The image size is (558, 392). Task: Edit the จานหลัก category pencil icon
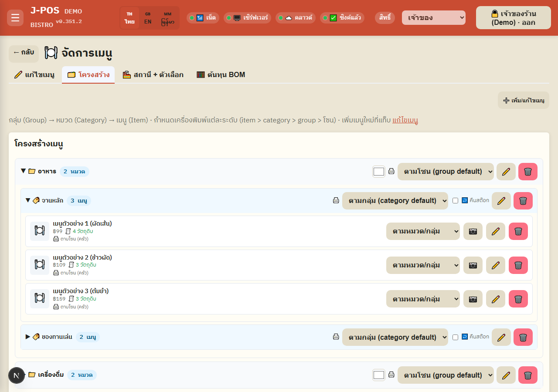(501, 201)
